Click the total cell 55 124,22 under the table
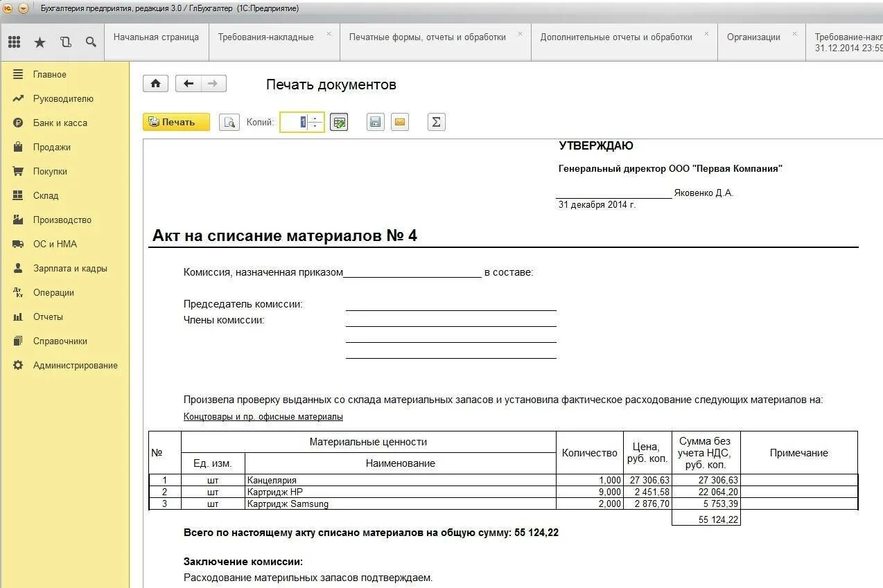 (x=706, y=519)
